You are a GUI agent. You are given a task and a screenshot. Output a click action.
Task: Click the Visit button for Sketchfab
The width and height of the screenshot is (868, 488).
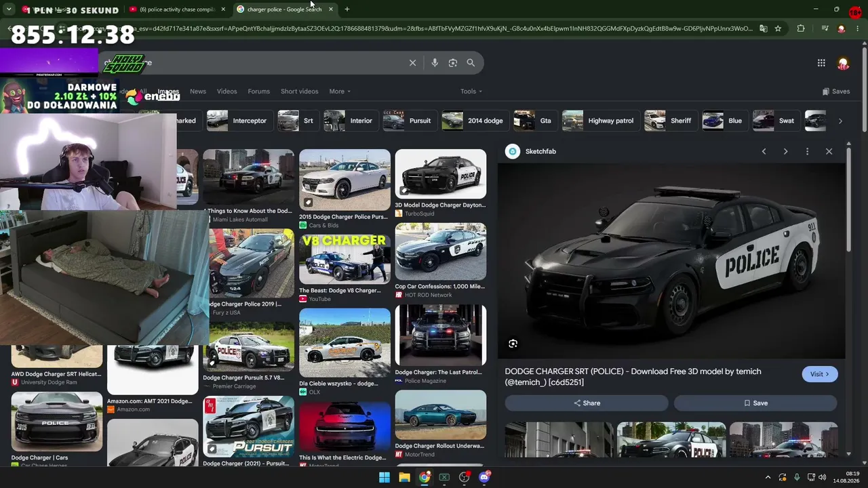(x=819, y=374)
